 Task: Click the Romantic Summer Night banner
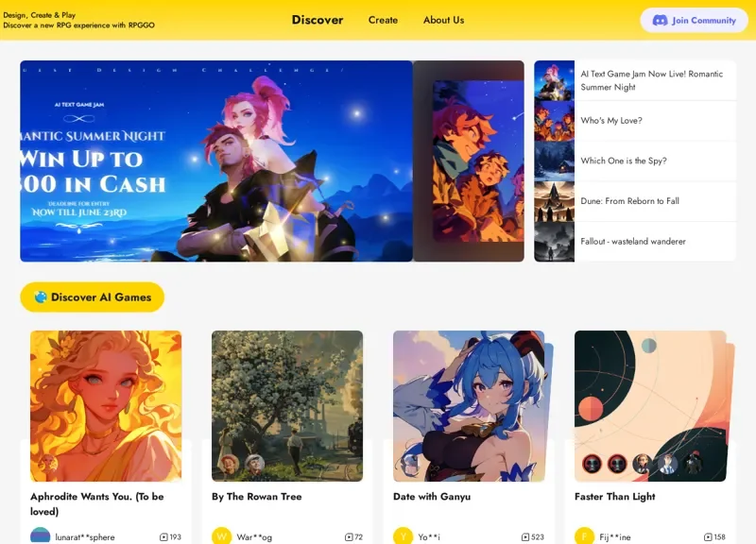click(x=216, y=161)
